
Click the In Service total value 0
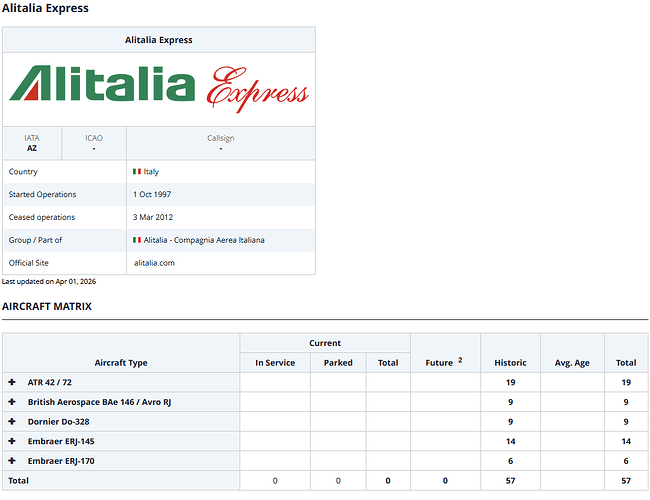[275, 480]
